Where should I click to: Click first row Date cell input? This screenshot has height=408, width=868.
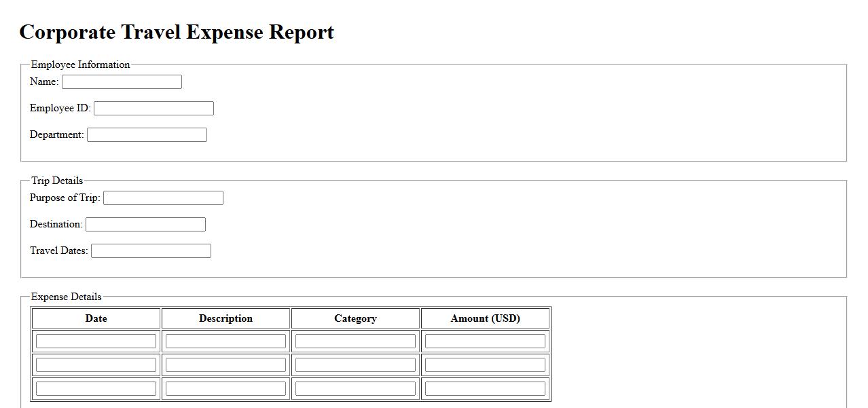click(x=96, y=341)
